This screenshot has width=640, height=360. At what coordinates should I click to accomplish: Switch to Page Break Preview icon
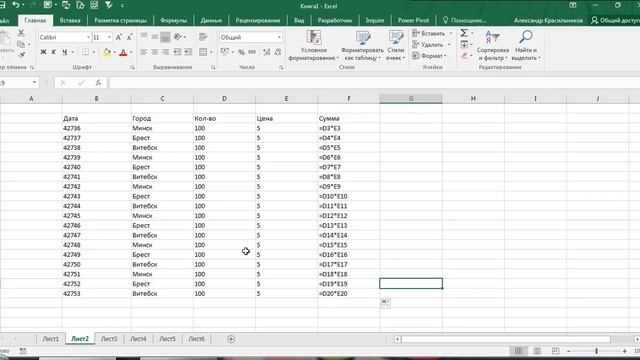click(x=556, y=351)
